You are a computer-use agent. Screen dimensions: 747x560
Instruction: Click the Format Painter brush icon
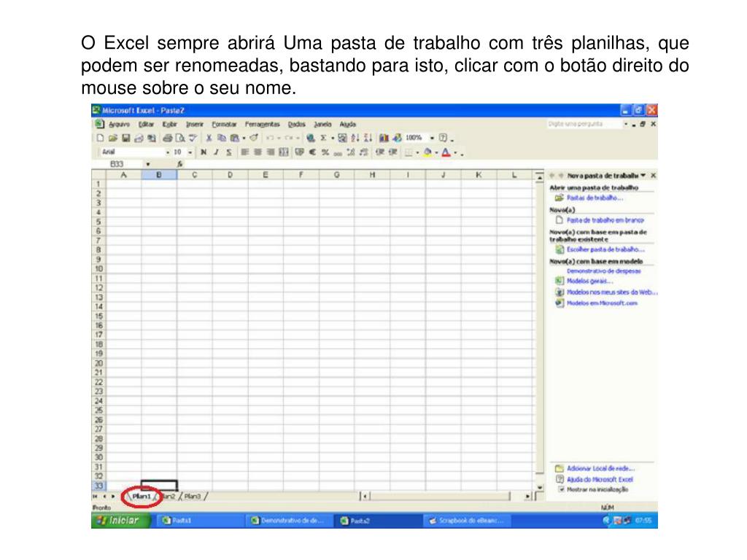[x=253, y=138]
